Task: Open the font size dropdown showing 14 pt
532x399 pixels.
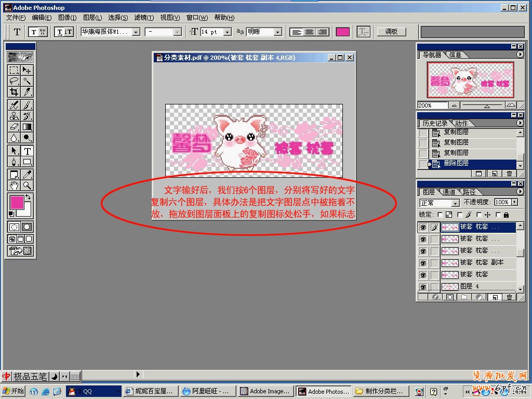Action: point(228,32)
